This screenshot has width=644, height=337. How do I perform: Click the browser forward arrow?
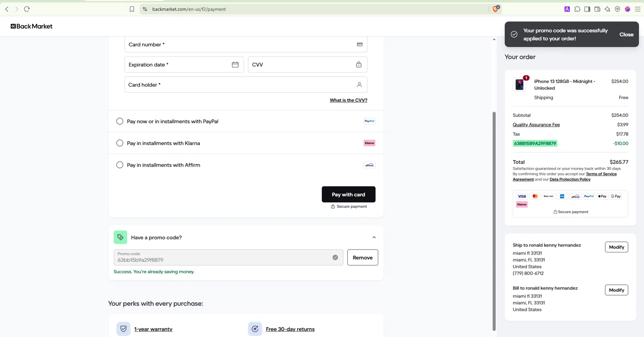[x=17, y=9]
